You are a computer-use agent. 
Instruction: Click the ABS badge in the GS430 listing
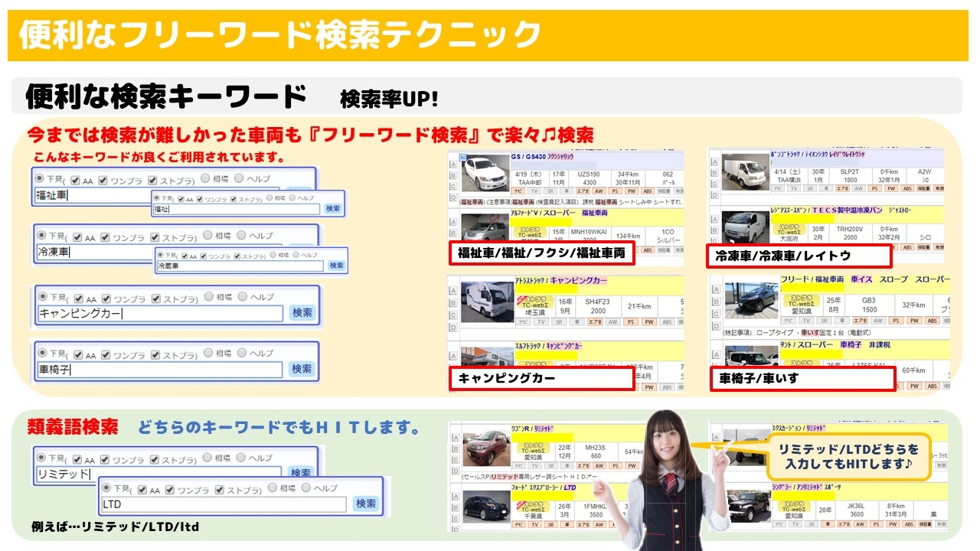648,191
